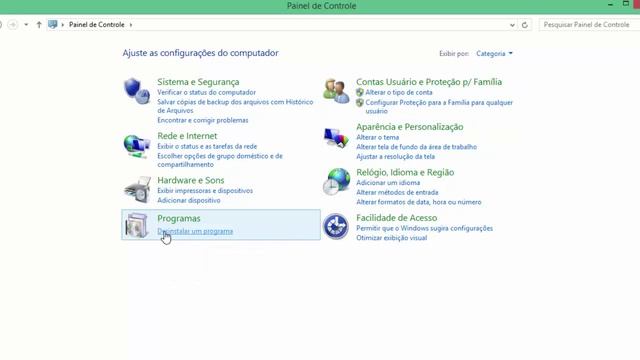Image resolution: width=640 pixels, height=360 pixels.
Task: Open Configurar Proteção para a Família link
Action: coord(439,107)
